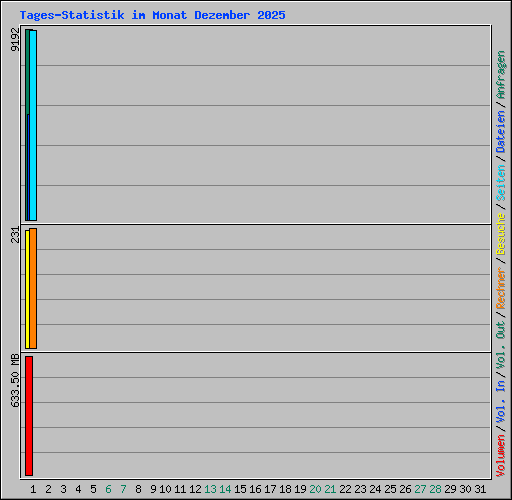Click green weekend day label '20'
512x500 pixels.
pos(315,489)
